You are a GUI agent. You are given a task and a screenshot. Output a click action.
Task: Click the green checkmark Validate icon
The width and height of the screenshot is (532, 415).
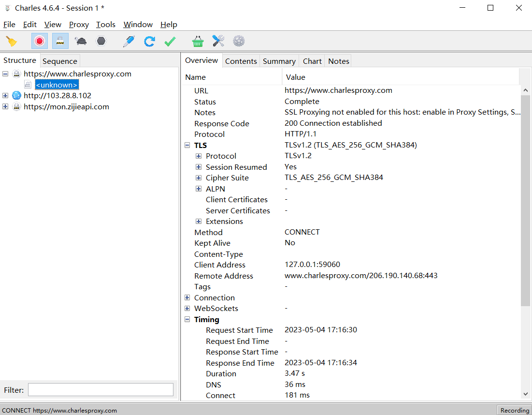(x=170, y=41)
